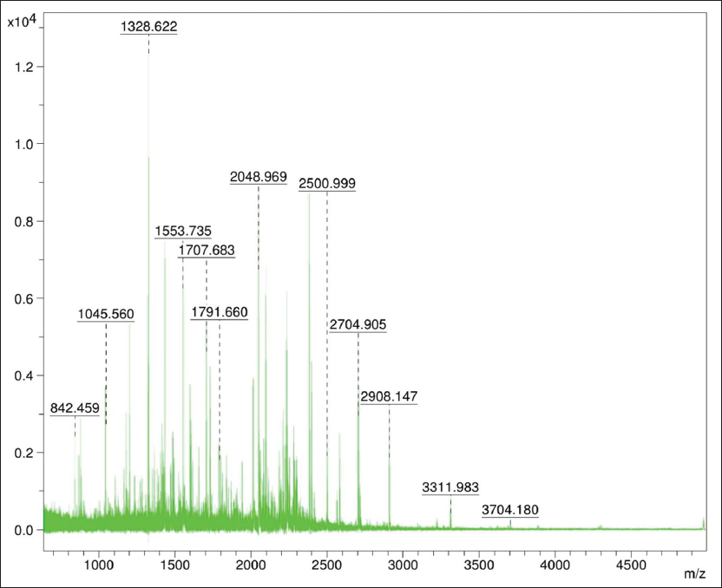Select the 1553.735 peak annotation
The height and width of the screenshot is (588, 722).
click(x=183, y=231)
